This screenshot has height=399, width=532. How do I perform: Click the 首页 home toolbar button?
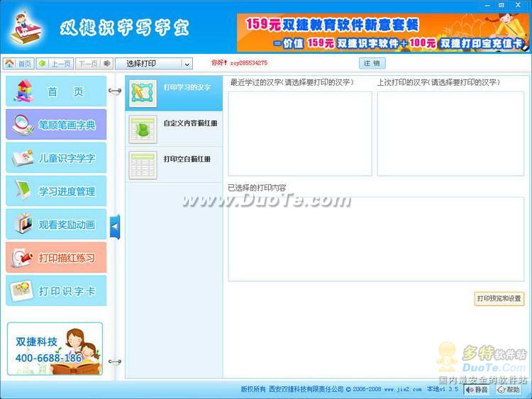point(18,63)
